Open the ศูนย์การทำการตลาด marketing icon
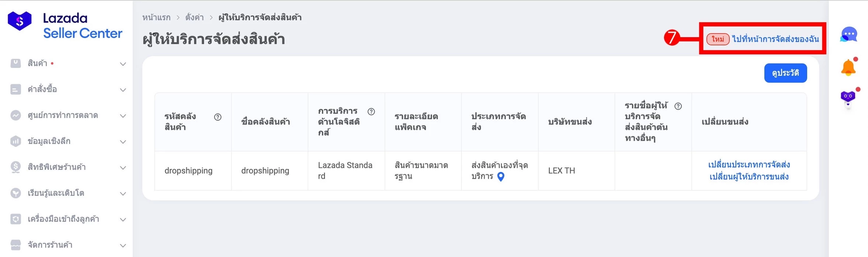The image size is (868, 257). (15, 115)
